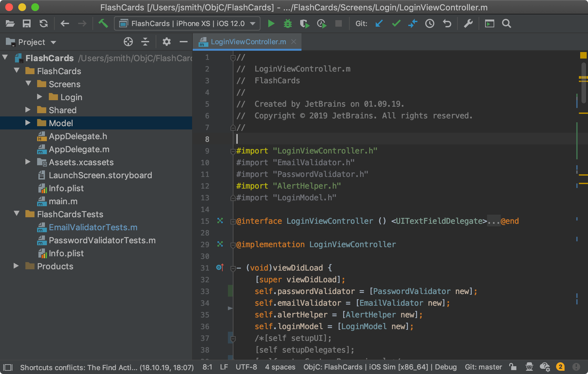Compare with the Git branch icon
588x374 pixels.
pos(413,23)
